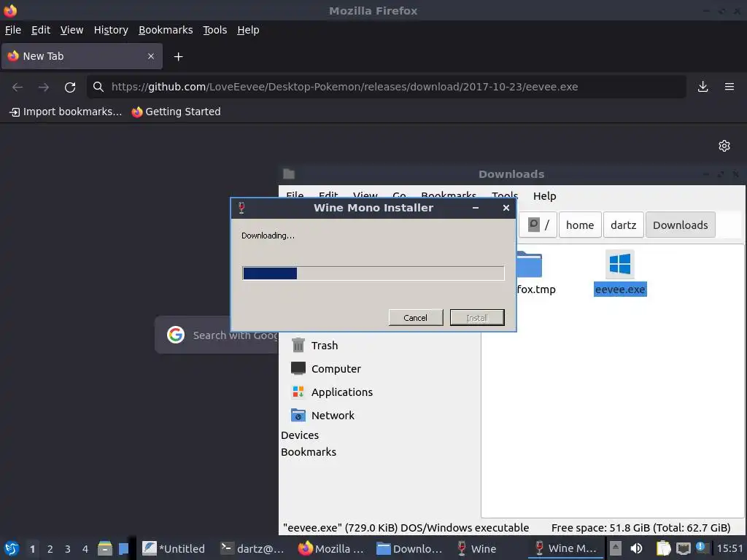This screenshot has width=747, height=560.
Task: Open Firefox Help menu
Action: click(248, 30)
